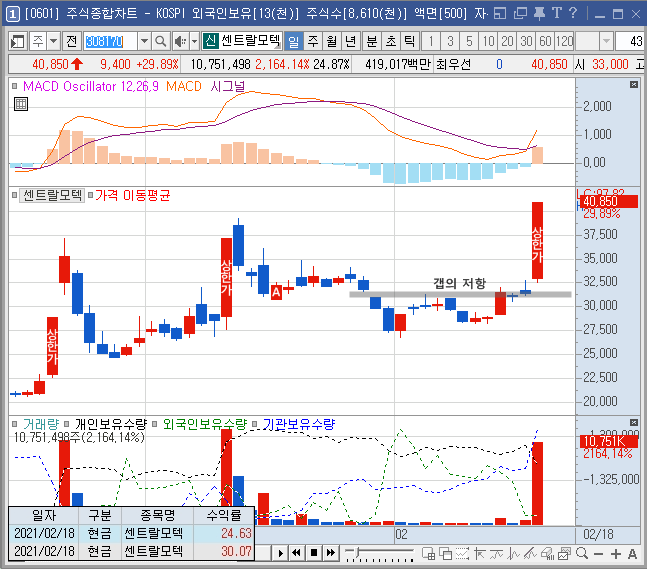Click the chart grid layout icon

[x=429, y=554]
